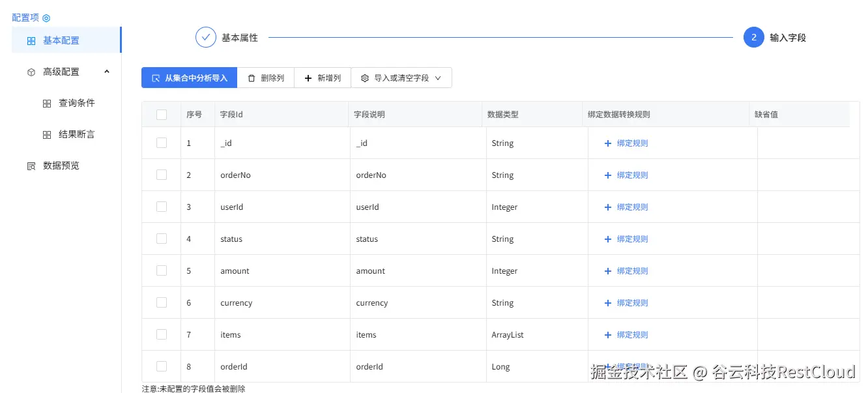868x393 pixels.
Task: Check the box for the _id row
Action: pos(162,143)
